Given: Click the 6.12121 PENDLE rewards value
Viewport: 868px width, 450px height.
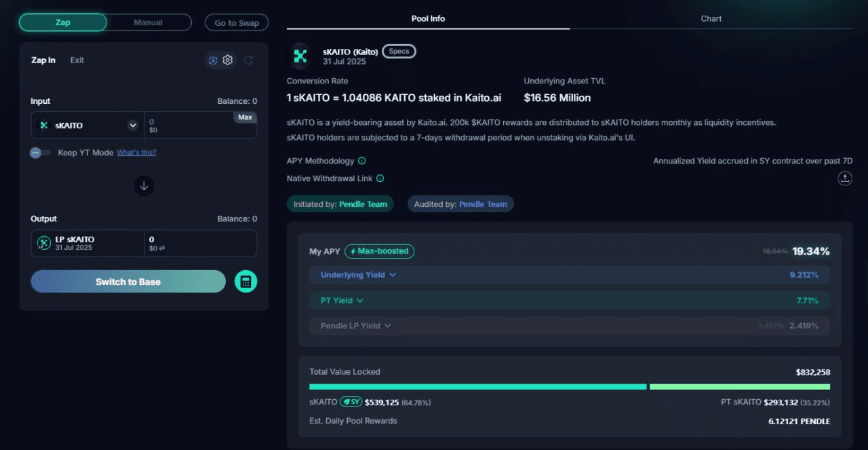Looking at the screenshot, I should pyautogui.click(x=799, y=421).
